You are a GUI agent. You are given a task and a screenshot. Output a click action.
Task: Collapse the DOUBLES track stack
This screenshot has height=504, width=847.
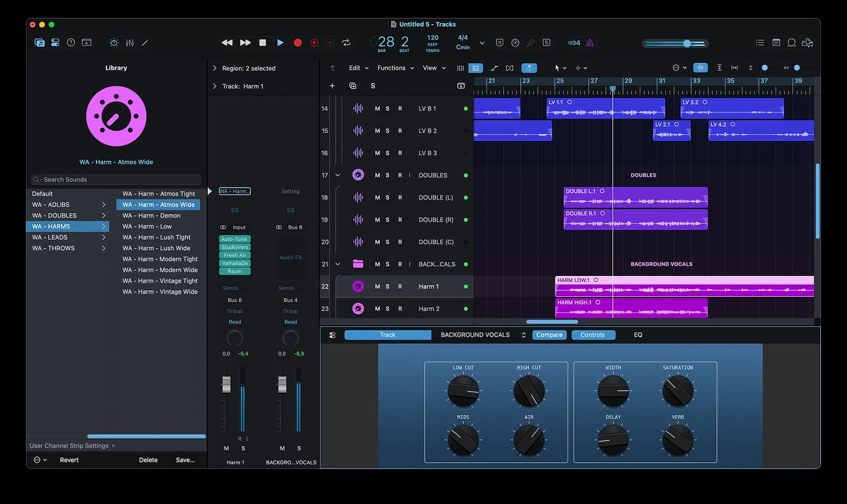click(x=338, y=175)
